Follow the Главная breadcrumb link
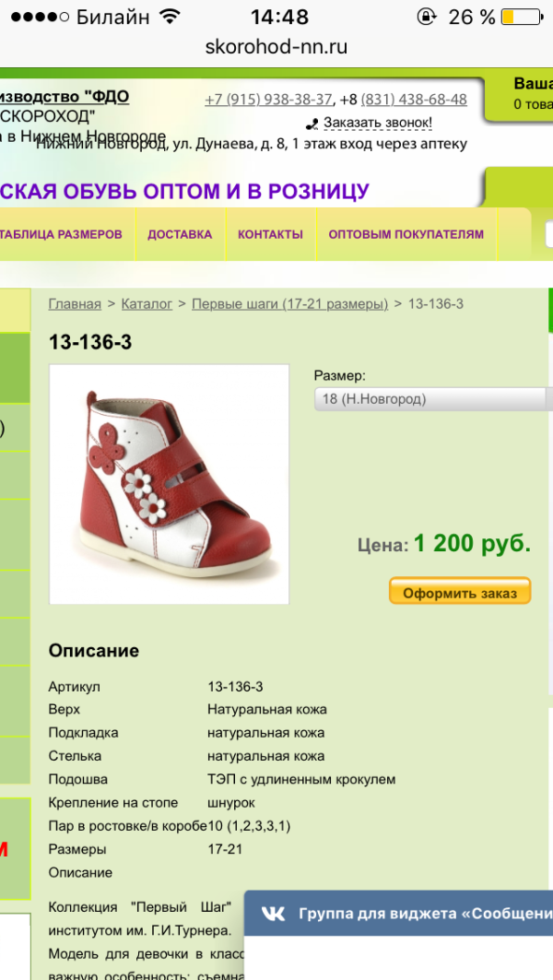Image resolution: width=553 pixels, height=980 pixels. coord(75,304)
